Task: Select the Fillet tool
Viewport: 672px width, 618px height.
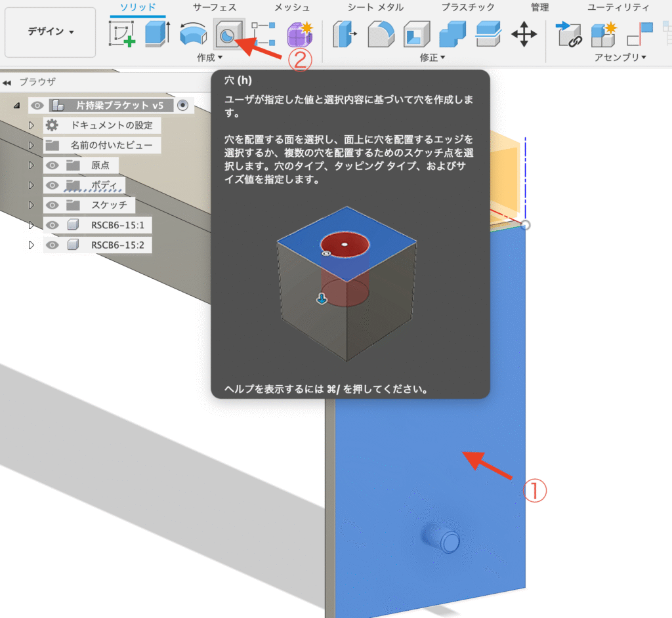Action: coord(381,31)
